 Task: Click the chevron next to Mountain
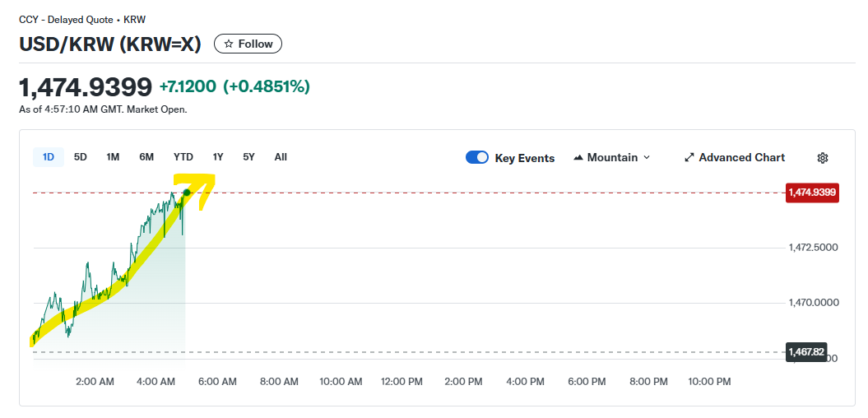point(647,157)
